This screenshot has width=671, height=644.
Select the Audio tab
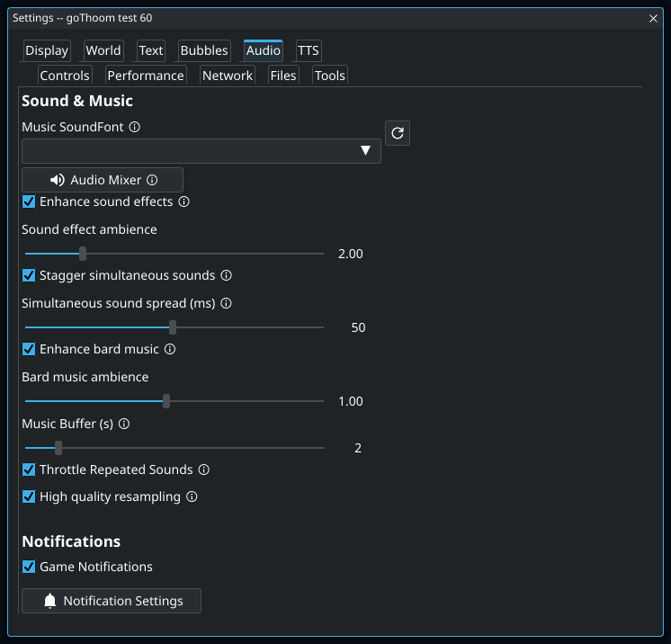pos(264,50)
